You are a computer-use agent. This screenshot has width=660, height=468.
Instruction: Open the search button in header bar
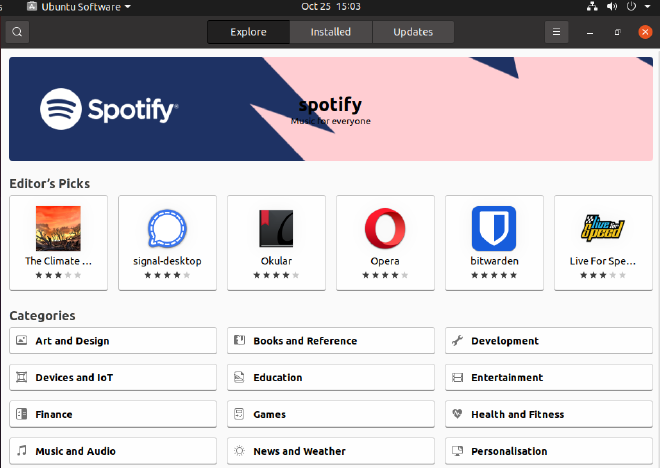(17, 32)
